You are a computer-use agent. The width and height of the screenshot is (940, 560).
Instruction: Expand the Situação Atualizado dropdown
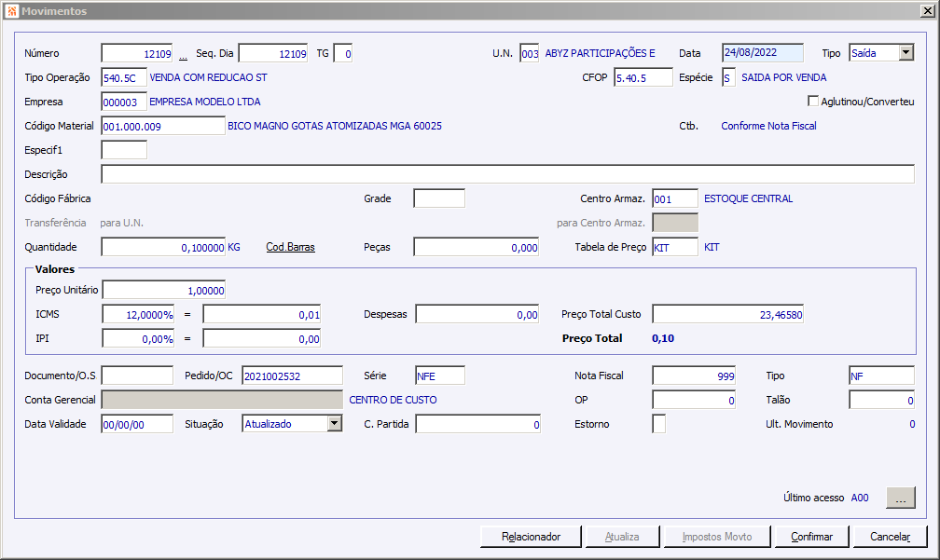pos(335,423)
